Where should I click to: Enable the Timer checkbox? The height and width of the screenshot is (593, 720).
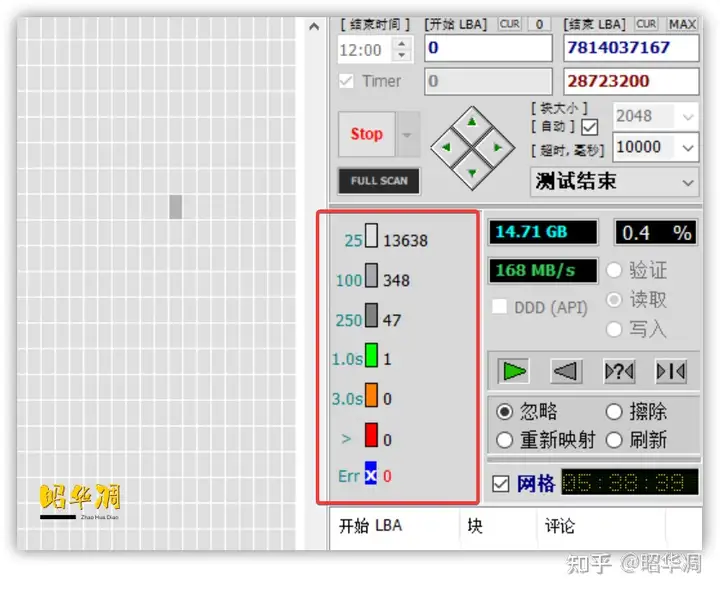pyautogui.click(x=347, y=81)
